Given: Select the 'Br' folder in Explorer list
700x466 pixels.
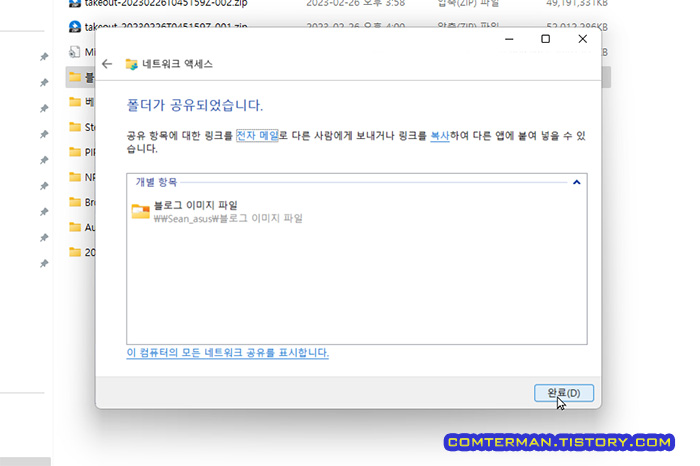Looking at the screenshot, I should [x=82, y=202].
